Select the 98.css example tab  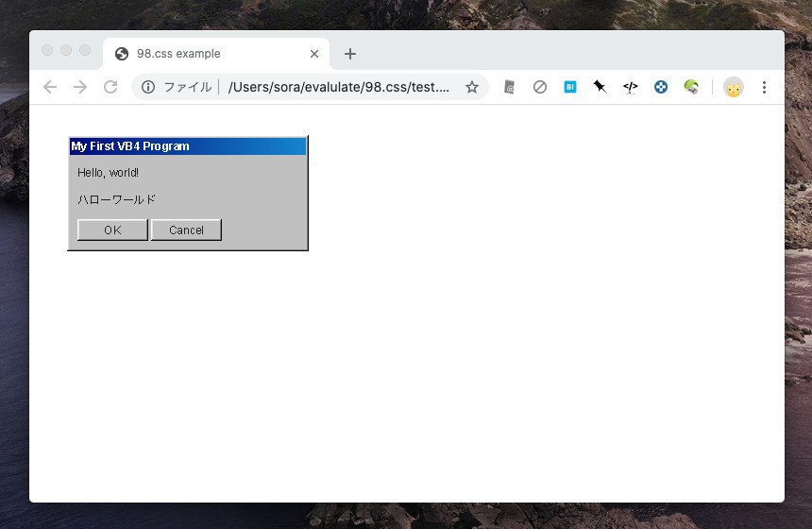(216, 54)
